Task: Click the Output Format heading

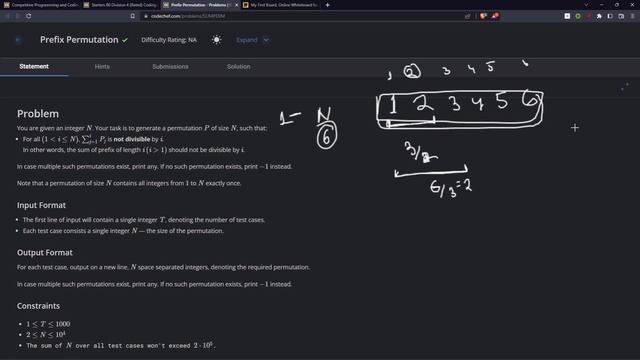Action: (45, 253)
